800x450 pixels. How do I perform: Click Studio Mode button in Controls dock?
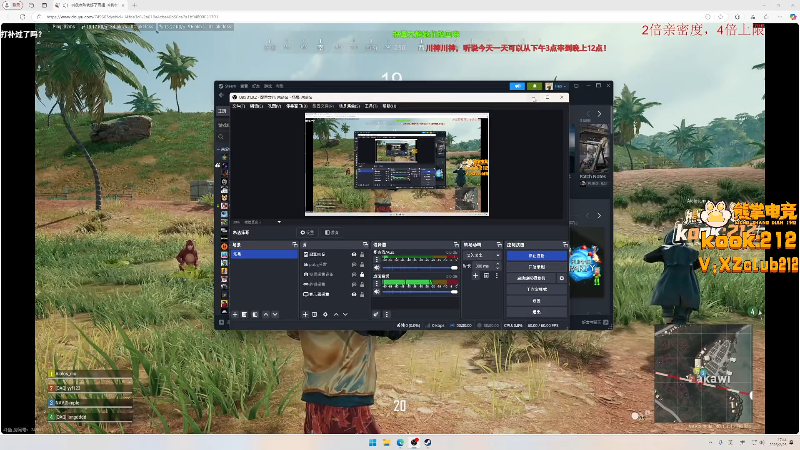coord(537,289)
